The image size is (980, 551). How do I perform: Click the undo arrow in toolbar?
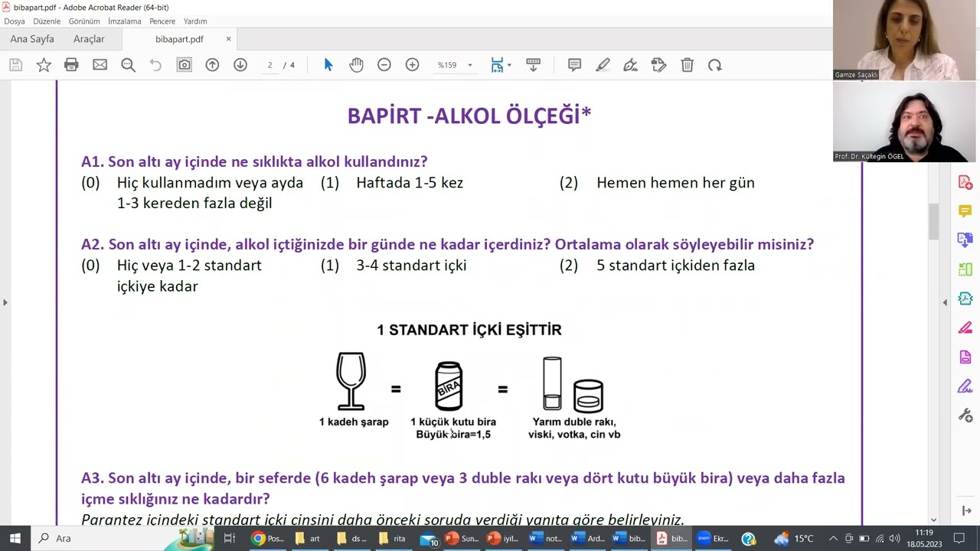(x=155, y=65)
